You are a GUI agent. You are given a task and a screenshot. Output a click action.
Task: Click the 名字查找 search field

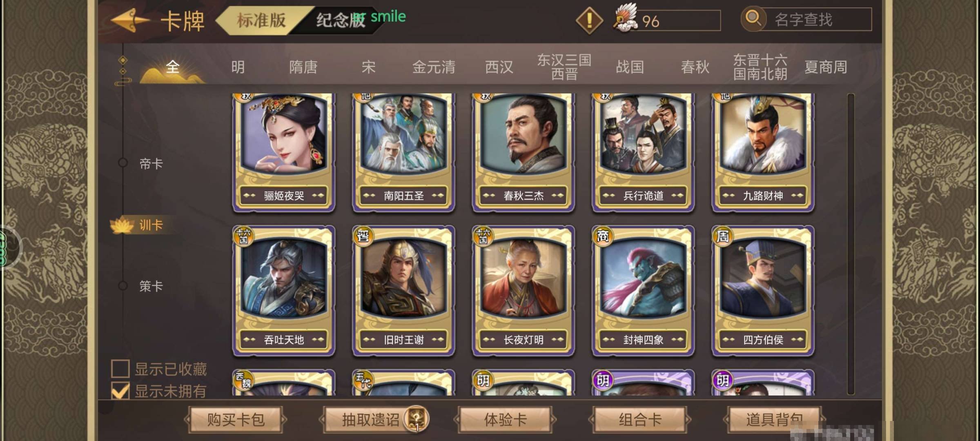(816, 19)
